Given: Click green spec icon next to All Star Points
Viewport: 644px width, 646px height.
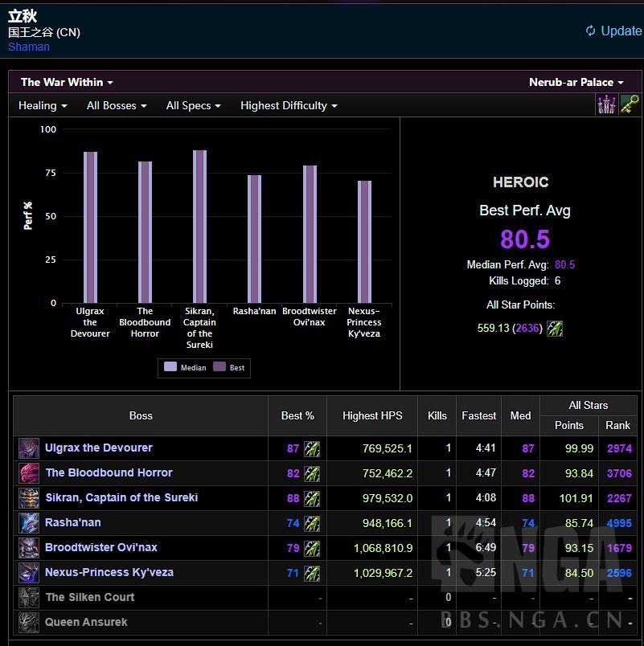Looking at the screenshot, I should click(555, 328).
